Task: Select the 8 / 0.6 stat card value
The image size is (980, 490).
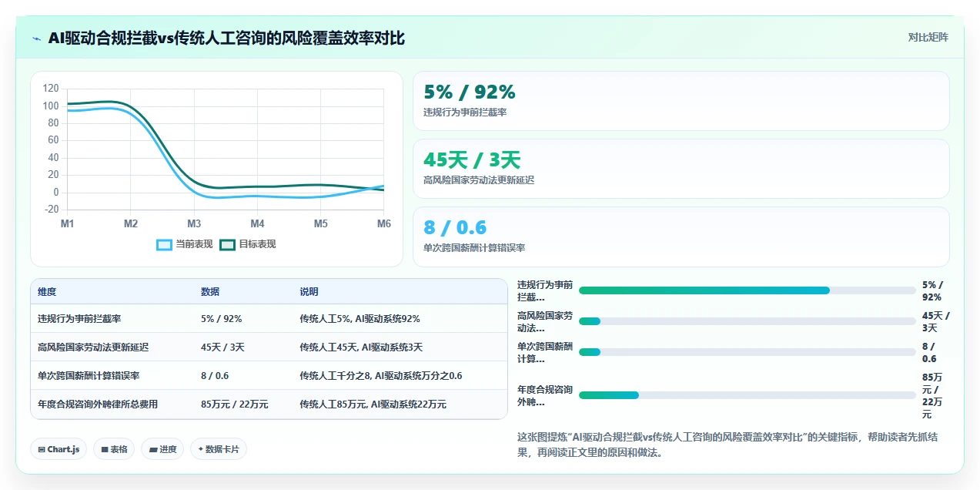Action: (x=455, y=227)
